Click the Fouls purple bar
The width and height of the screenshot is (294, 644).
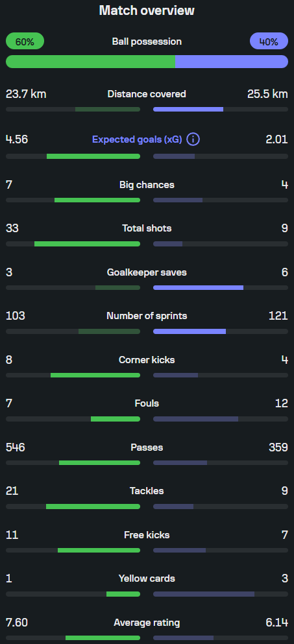click(x=196, y=419)
